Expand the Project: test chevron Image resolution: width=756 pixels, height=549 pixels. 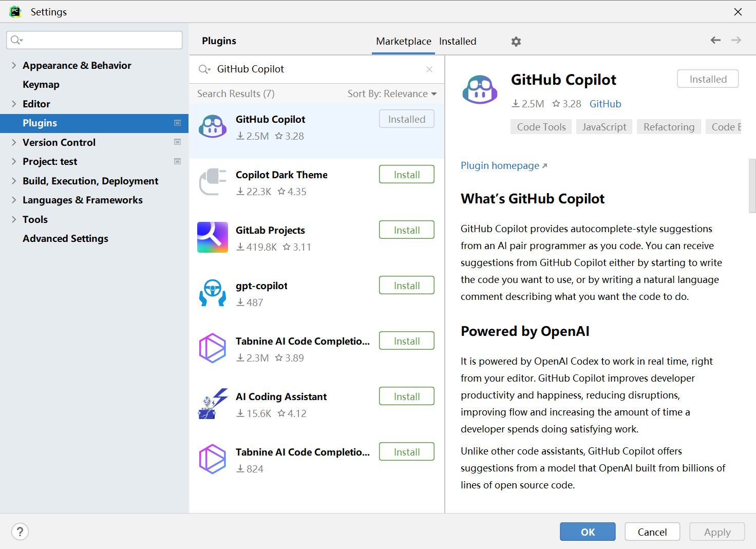coord(14,161)
